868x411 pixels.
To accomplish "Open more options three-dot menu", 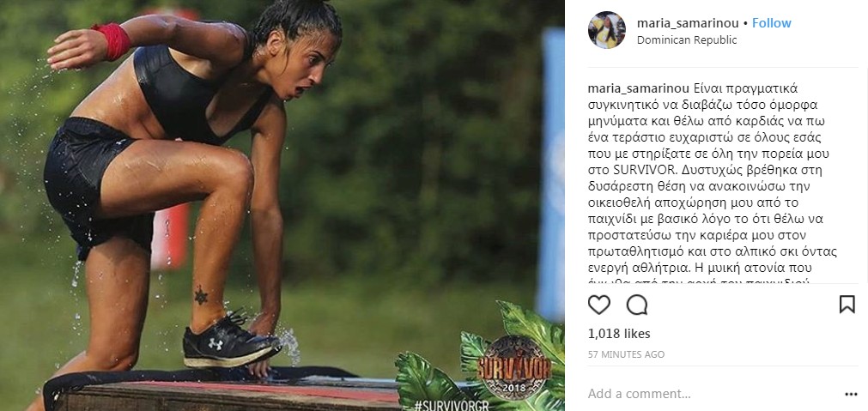I will (852, 395).
